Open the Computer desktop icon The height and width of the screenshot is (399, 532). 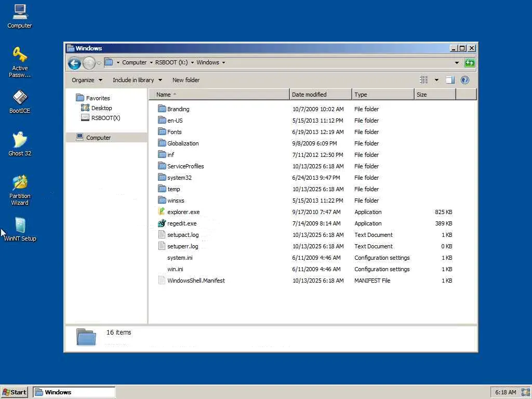(20, 16)
